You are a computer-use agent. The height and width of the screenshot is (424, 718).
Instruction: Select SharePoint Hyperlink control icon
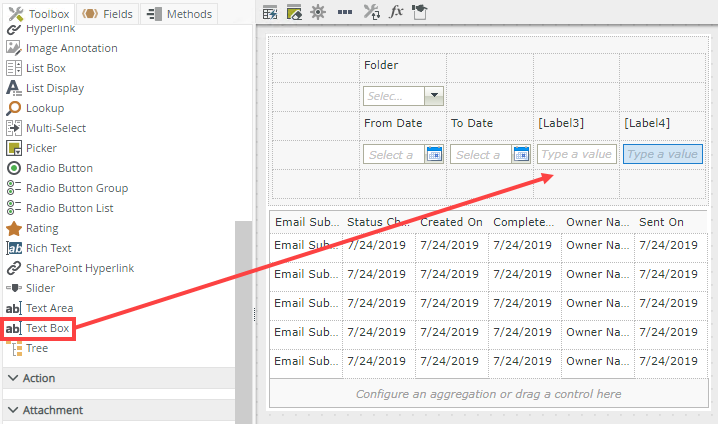14,268
